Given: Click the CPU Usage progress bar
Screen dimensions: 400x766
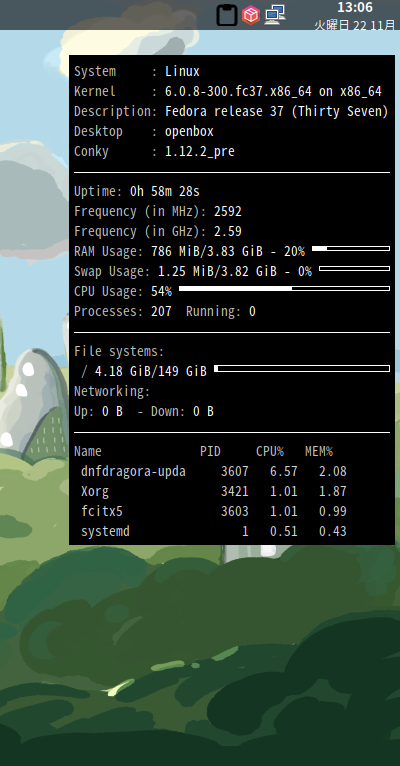Looking at the screenshot, I should [x=284, y=289].
